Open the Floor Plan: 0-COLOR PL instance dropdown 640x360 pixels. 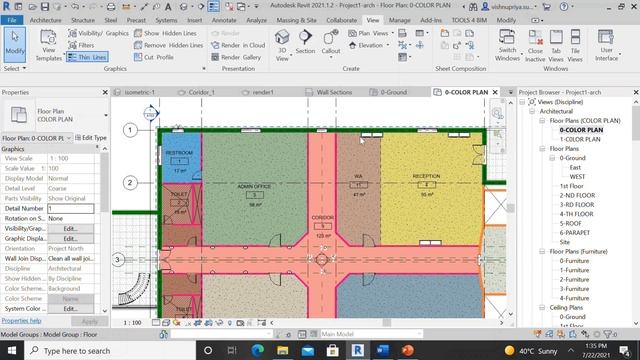click(37, 138)
